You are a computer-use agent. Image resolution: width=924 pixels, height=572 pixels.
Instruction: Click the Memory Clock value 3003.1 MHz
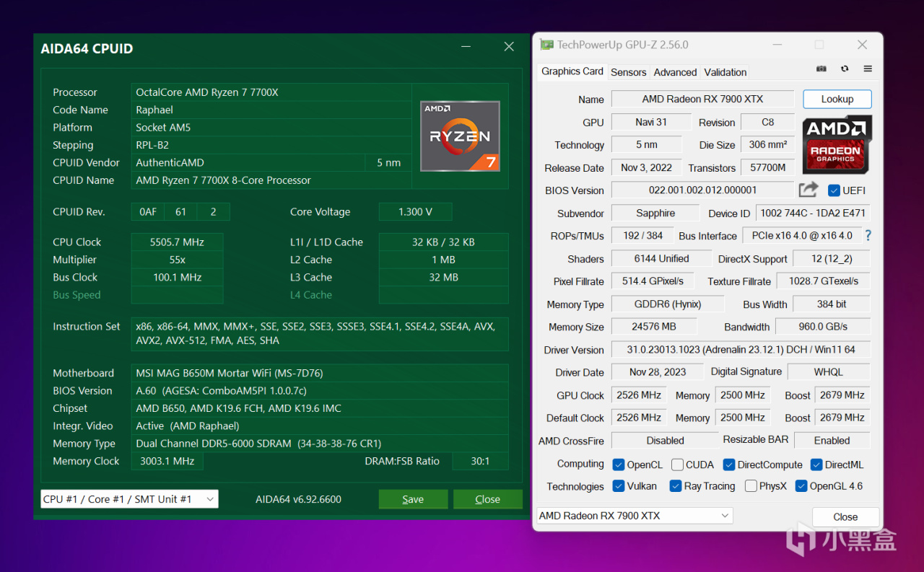point(167,461)
